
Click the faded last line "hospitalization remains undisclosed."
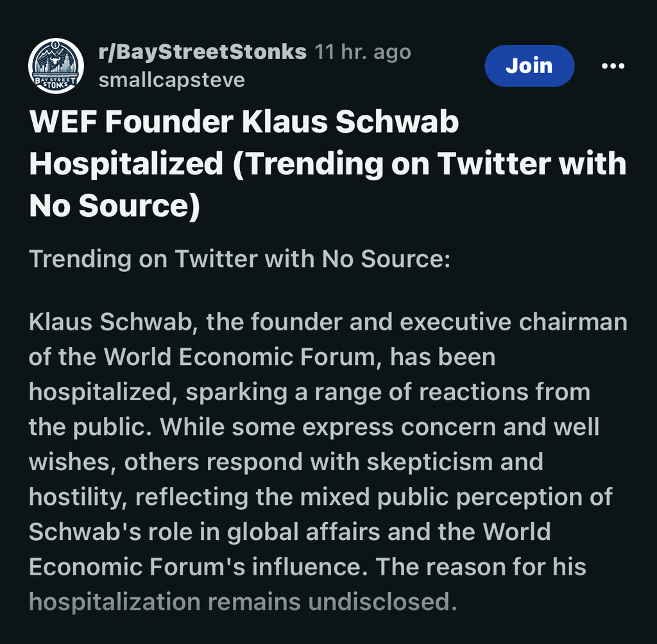point(243,602)
